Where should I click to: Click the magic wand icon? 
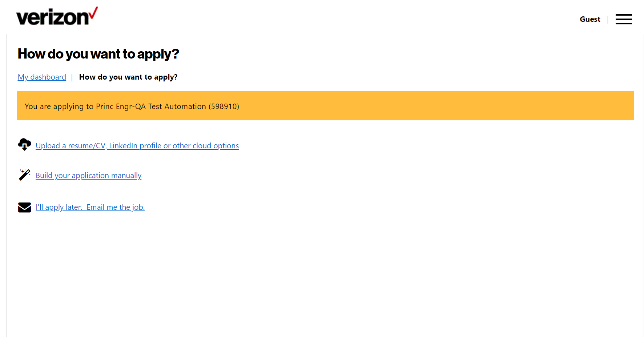(x=24, y=174)
